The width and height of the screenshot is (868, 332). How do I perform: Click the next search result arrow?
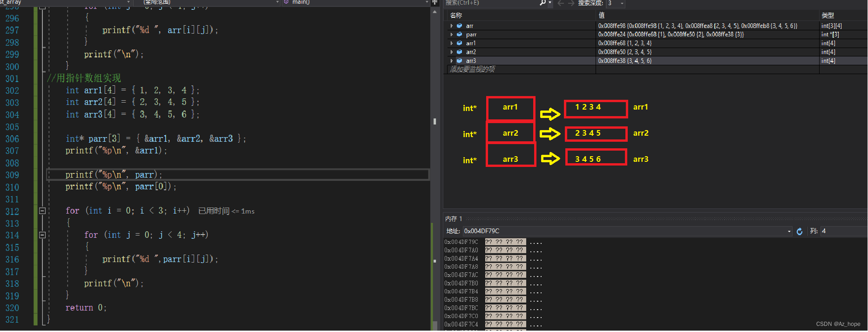[x=571, y=3]
